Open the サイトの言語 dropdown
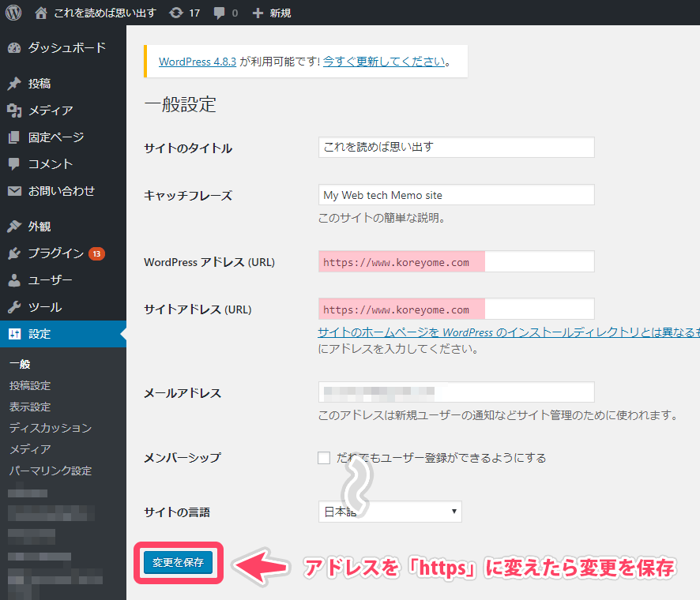The height and width of the screenshot is (600, 700). tap(390, 512)
